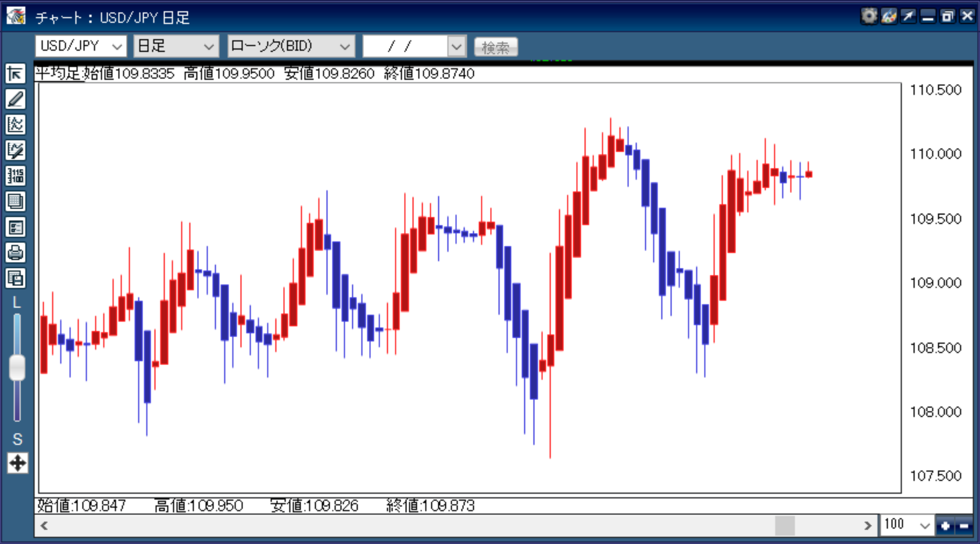
Task: Click the chart-with-pen edit indicator icon
Action: (15, 151)
